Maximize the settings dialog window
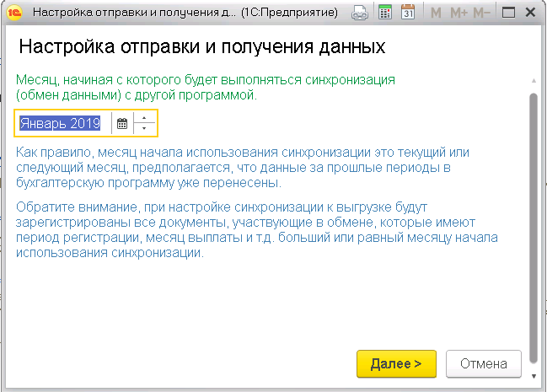Image resolution: width=547 pixels, height=392 pixels. pyautogui.click(x=508, y=13)
